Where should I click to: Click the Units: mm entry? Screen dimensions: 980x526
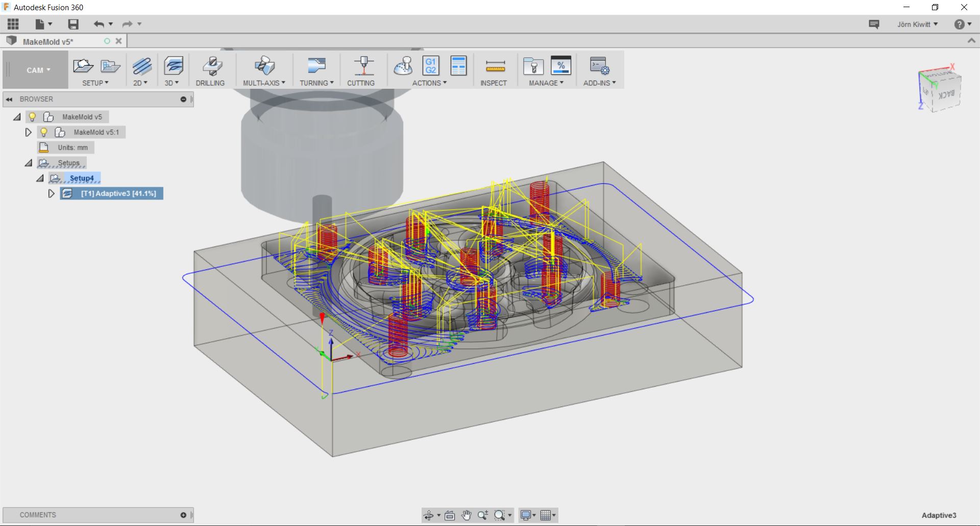[66, 147]
